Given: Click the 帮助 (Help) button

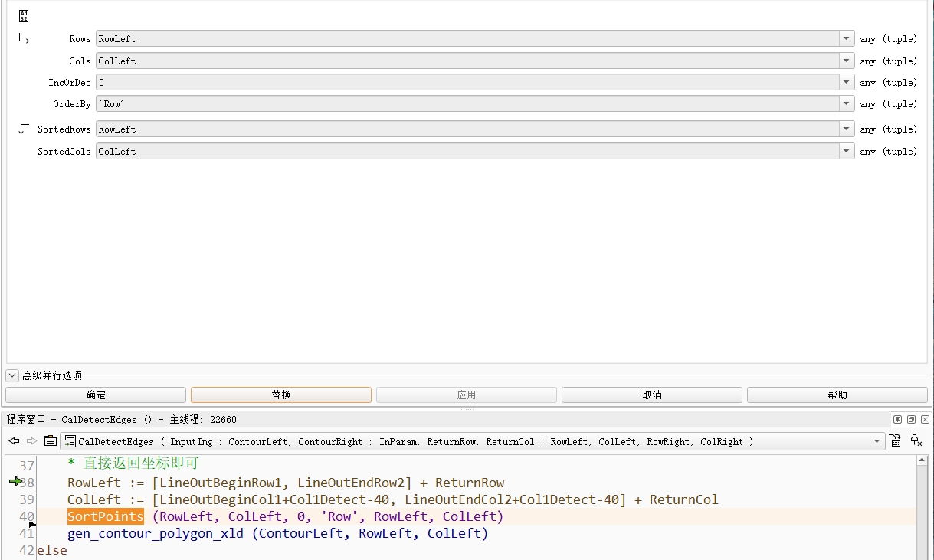Looking at the screenshot, I should click(837, 395).
